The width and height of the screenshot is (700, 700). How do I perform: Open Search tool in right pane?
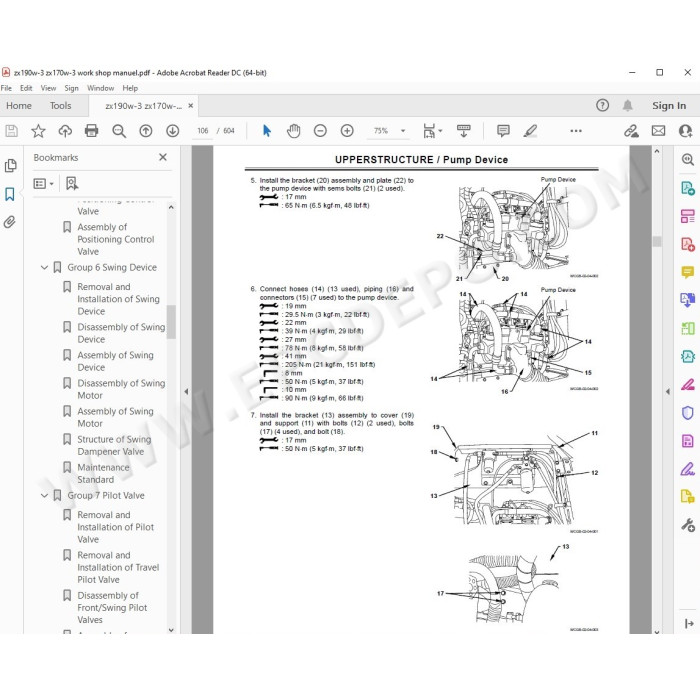coord(688,159)
